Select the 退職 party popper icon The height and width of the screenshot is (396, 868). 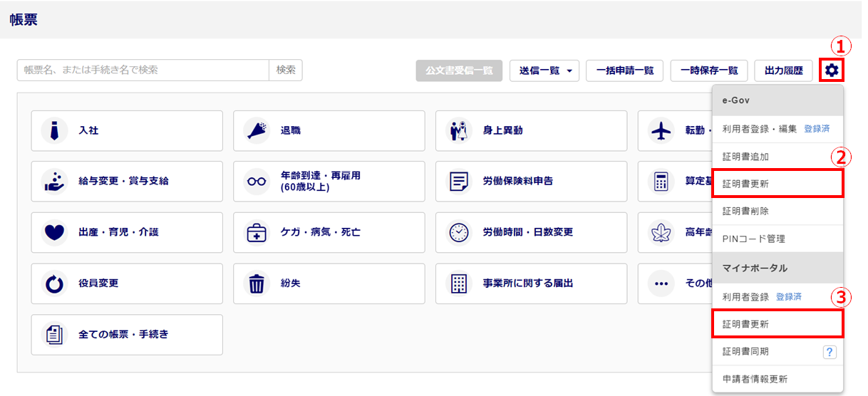click(x=257, y=131)
